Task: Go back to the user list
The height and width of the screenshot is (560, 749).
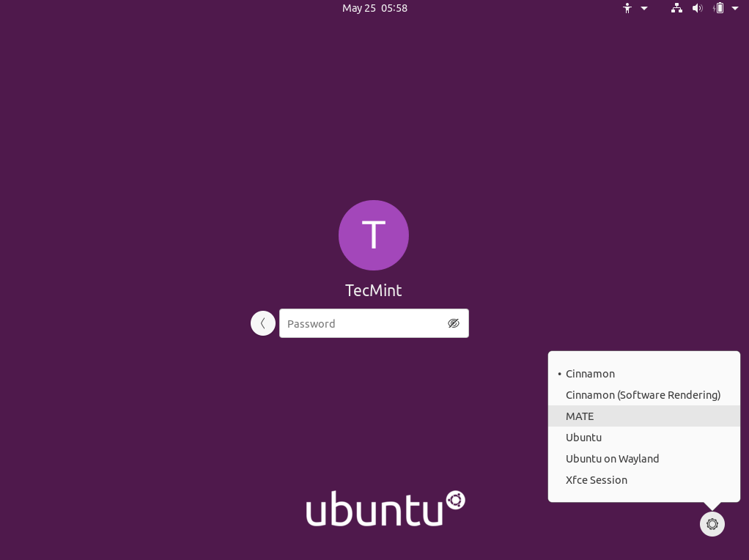Action: tap(262, 323)
